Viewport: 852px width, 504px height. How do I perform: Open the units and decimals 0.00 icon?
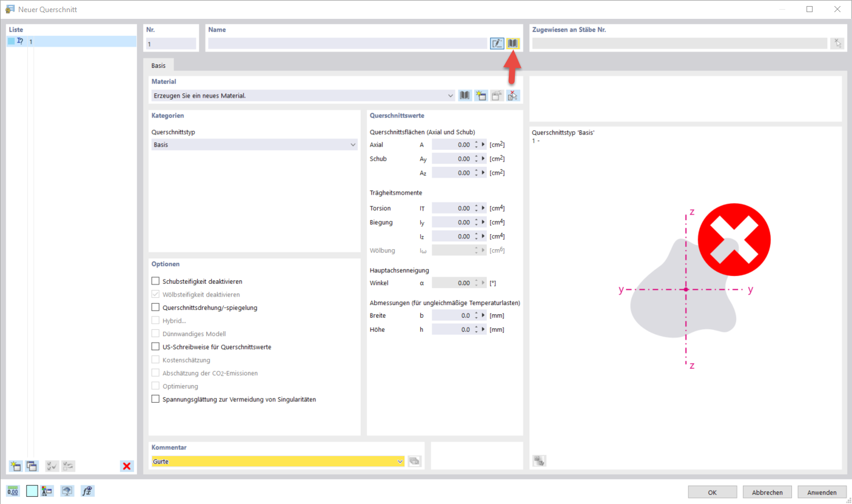13,491
